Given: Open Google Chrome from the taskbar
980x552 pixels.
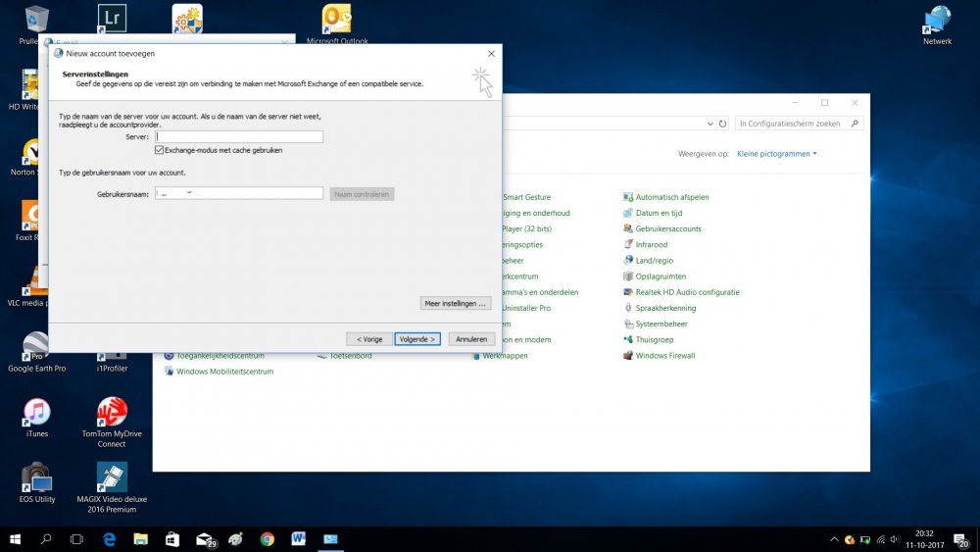Looking at the screenshot, I should [268, 539].
